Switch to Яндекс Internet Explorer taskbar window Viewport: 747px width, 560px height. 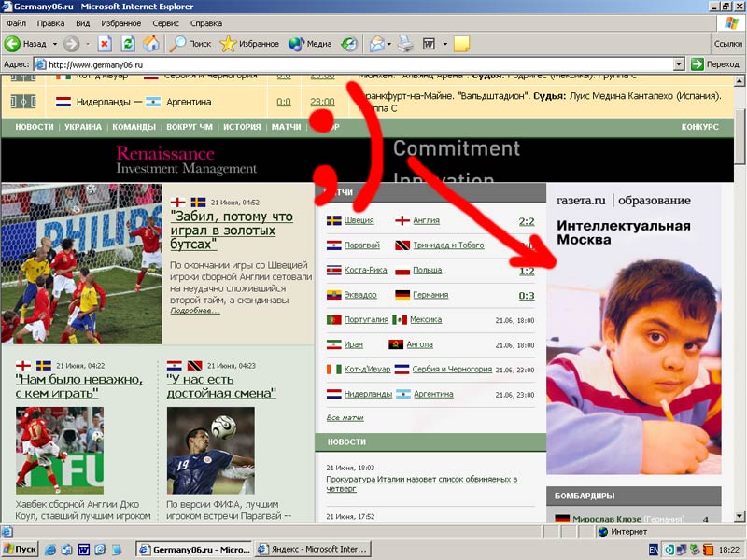(314, 550)
